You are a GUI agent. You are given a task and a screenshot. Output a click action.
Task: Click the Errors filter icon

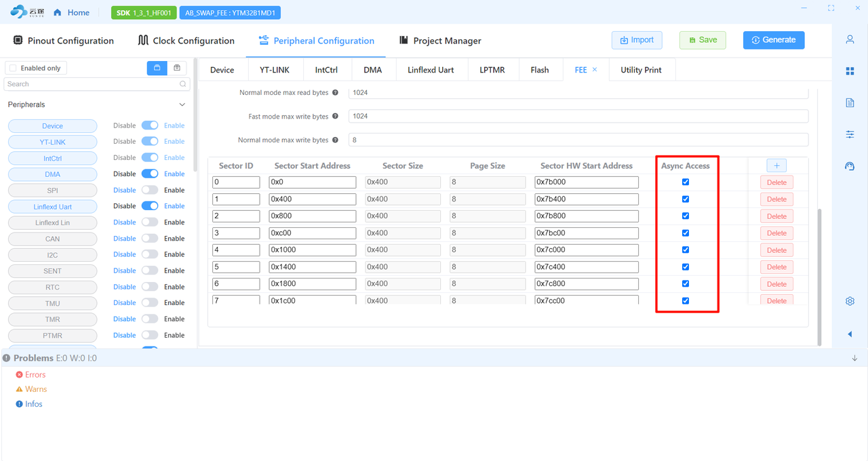pos(19,375)
